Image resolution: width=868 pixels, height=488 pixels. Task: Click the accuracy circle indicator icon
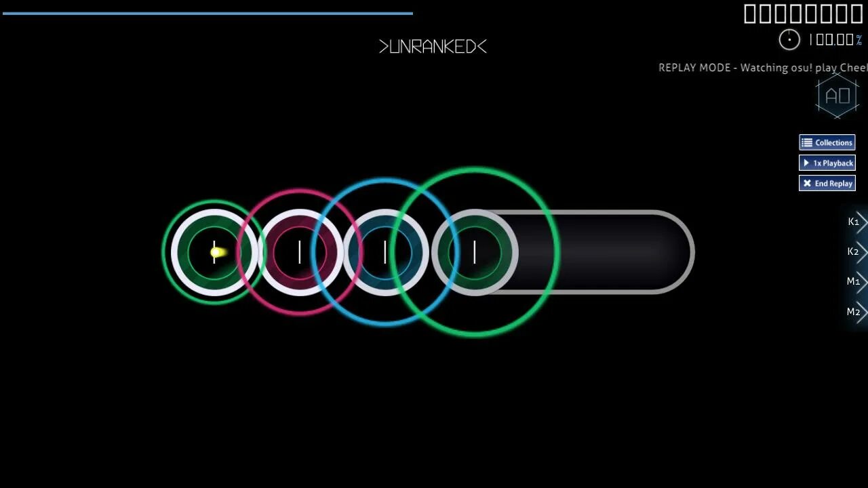tap(789, 39)
